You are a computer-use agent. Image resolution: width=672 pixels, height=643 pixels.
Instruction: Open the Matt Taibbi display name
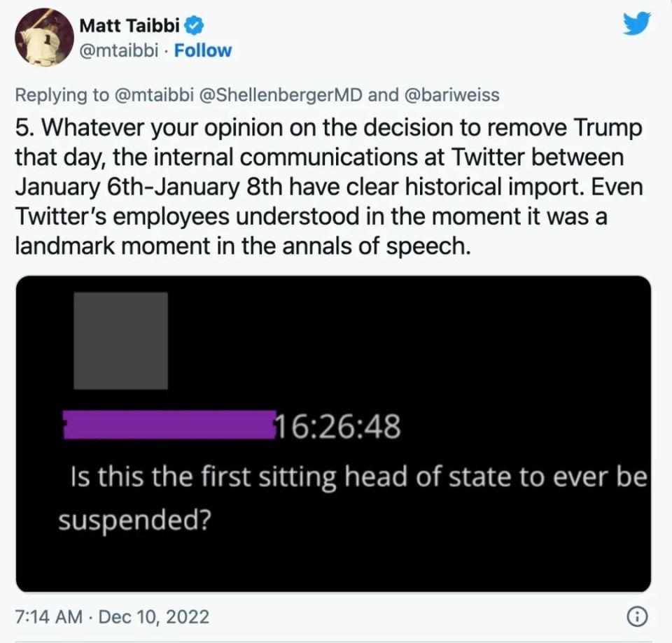pos(130,27)
